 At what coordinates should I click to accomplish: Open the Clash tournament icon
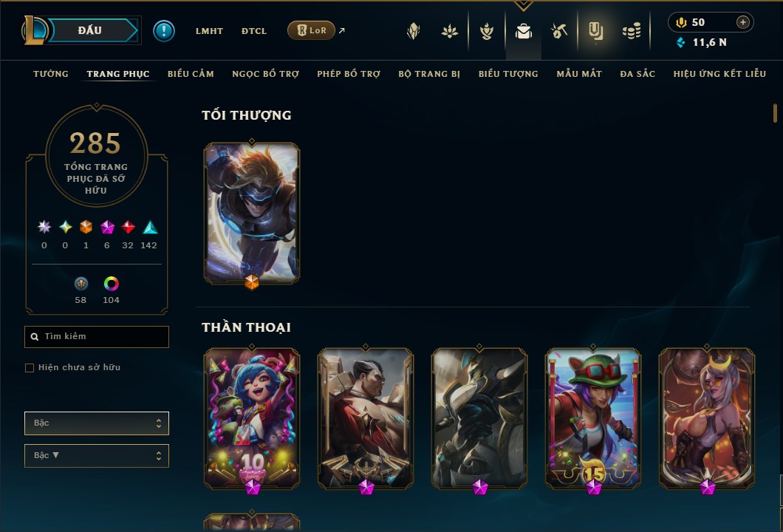[x=486, y=32]
